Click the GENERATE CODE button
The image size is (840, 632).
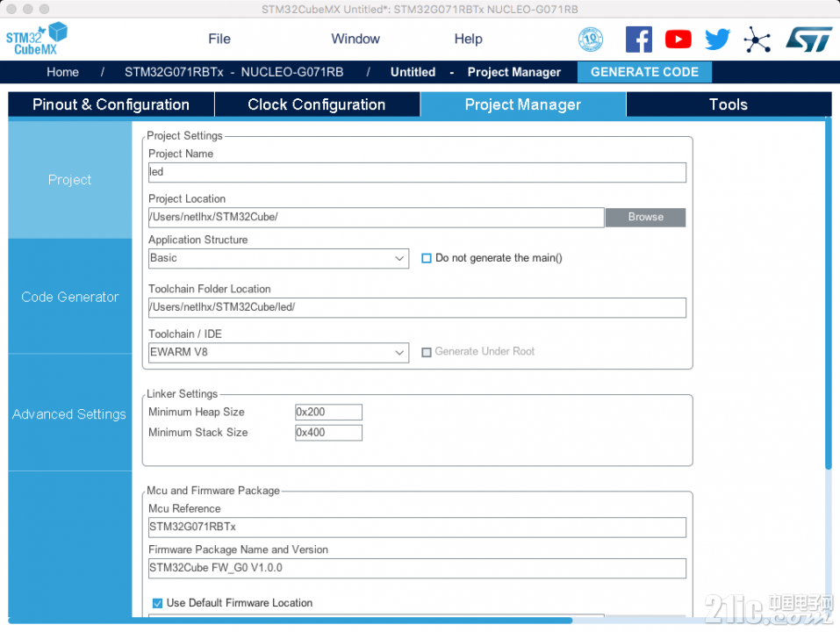644,72
